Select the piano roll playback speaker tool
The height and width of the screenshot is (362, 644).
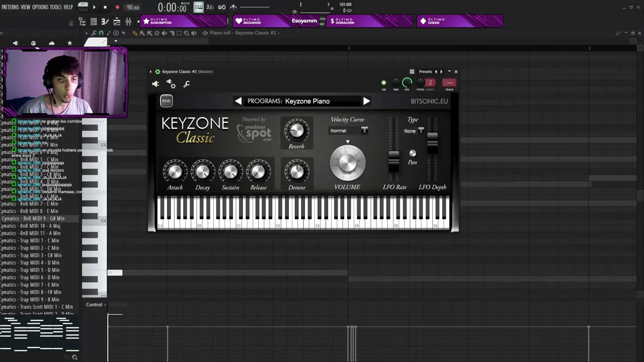[x=194, y=33]
